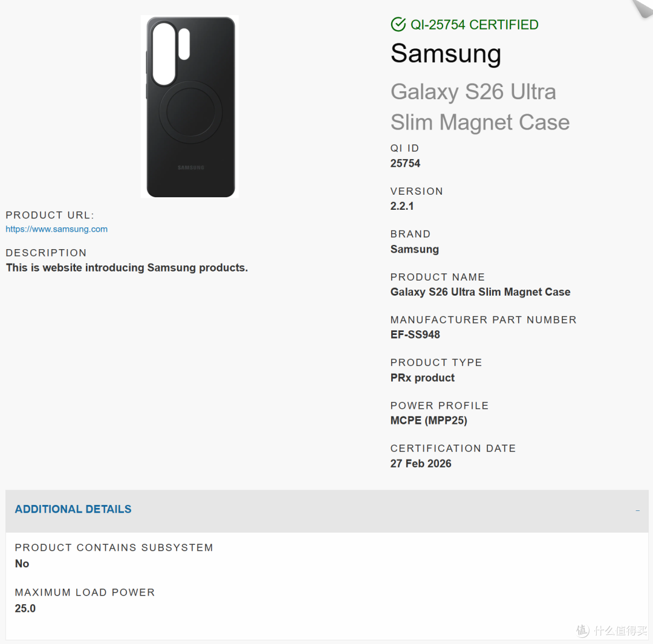The height and width of the screenshot is (644, 653).
Task: Click the Samsung value under Brand
Action: click(x=414, y=249)
